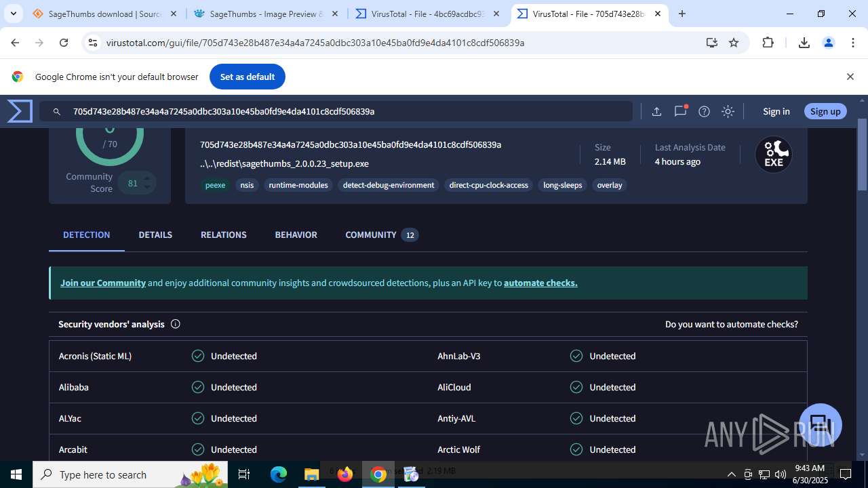Open the Chrome extensions puzzle icon
Viewport: 868px width, 488px height.
768,43
